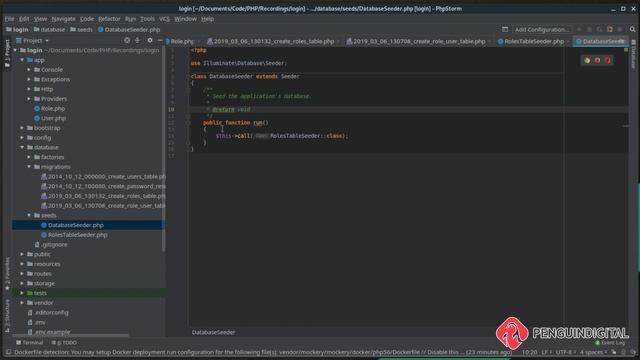The height and width of the screenshot is (360, 640).
Task: Open the Event Log
Action: [610, 343]
